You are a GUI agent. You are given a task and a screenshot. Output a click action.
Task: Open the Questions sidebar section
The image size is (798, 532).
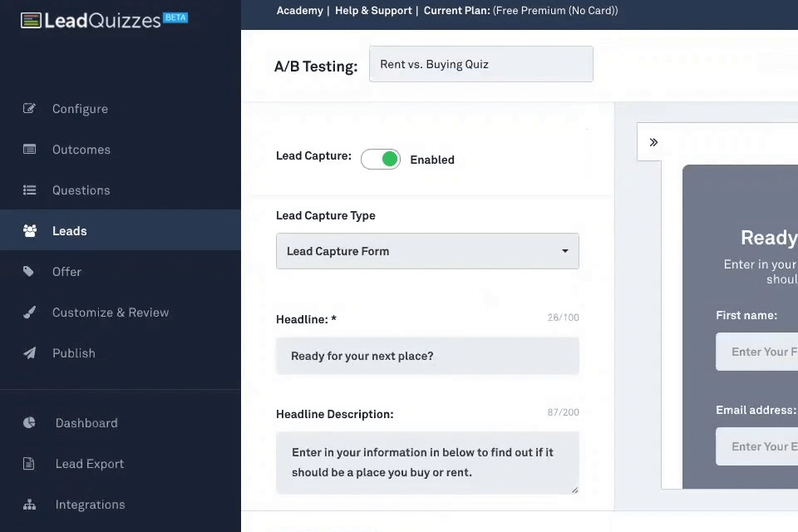pos(81,190)
